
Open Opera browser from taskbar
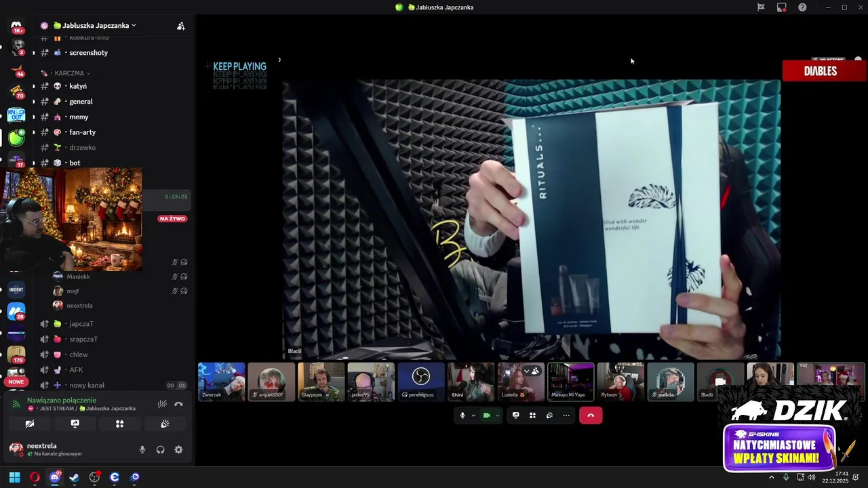pos(35,477)
